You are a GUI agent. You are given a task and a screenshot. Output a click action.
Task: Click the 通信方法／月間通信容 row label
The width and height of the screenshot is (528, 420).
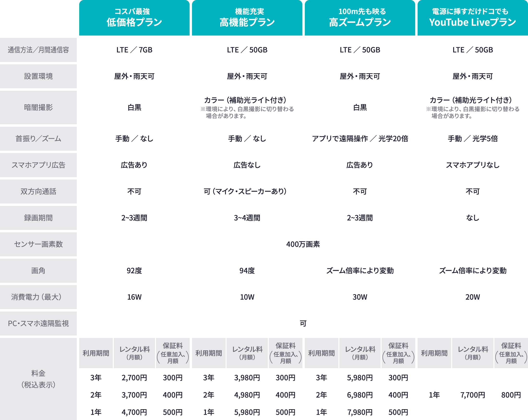tap(38, 50)
